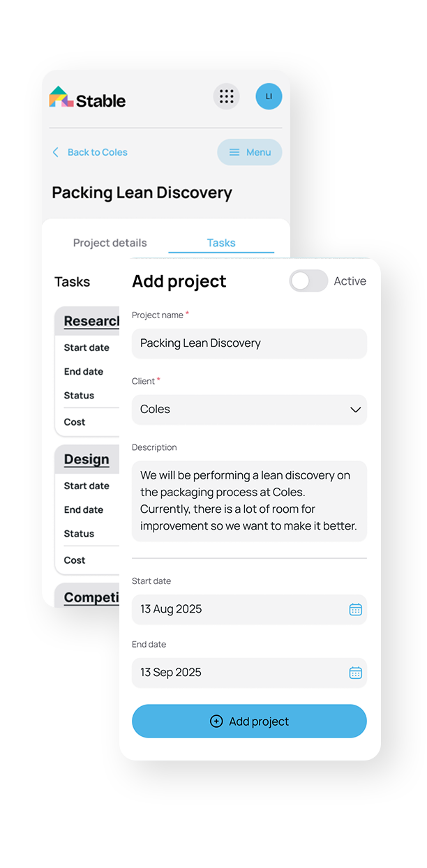The width and height of the screenshot is (427, 868).
Task: Click the Project name input field
Action: [x=249, y=343]
